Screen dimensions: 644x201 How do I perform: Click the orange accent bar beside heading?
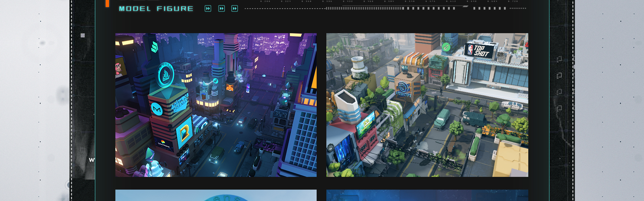107,3
